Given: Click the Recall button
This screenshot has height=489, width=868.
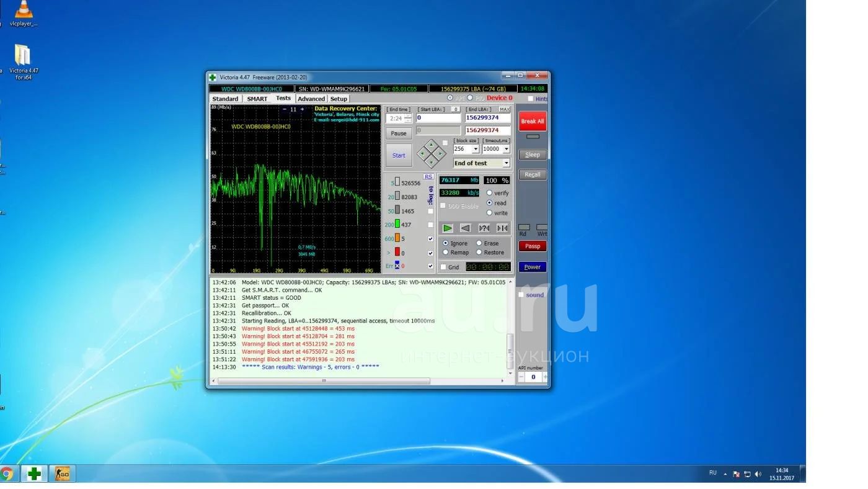Looking at the screenshot, I should pyautogui.click(x=533, y=174).
